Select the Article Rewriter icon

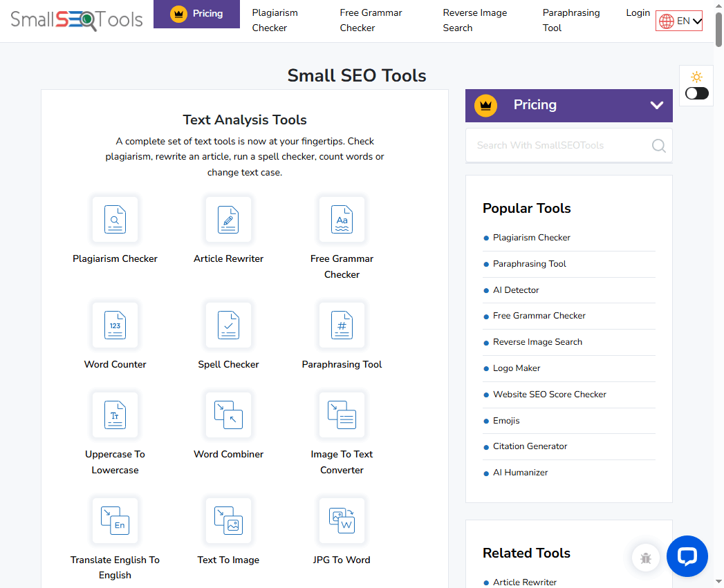(228, 220)
